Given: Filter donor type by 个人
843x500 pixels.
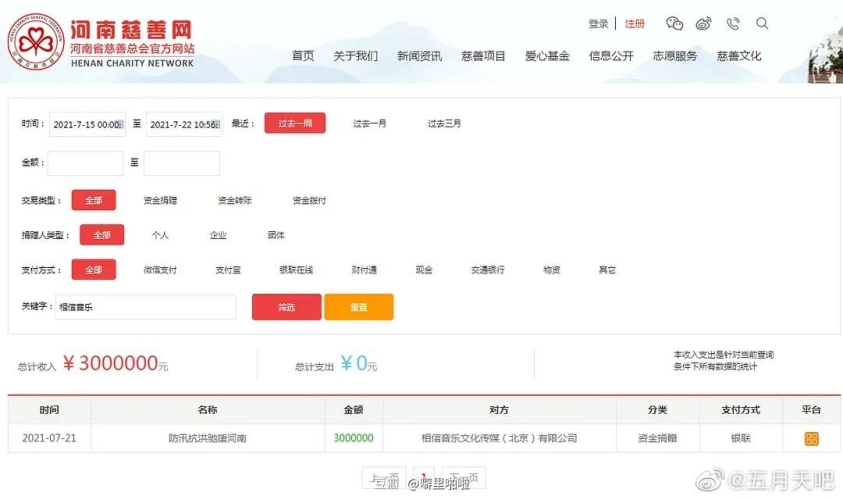Looking at the screenshot, I should [160, 235].
